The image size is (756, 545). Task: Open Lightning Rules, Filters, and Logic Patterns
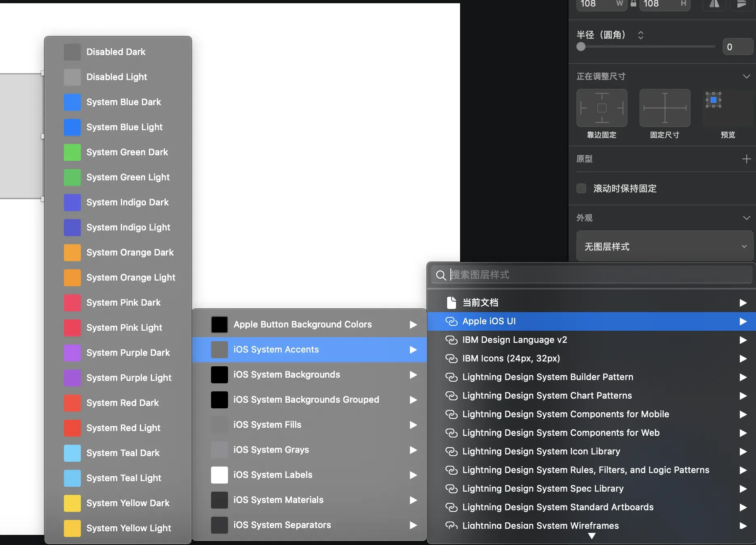click(591, 470)
